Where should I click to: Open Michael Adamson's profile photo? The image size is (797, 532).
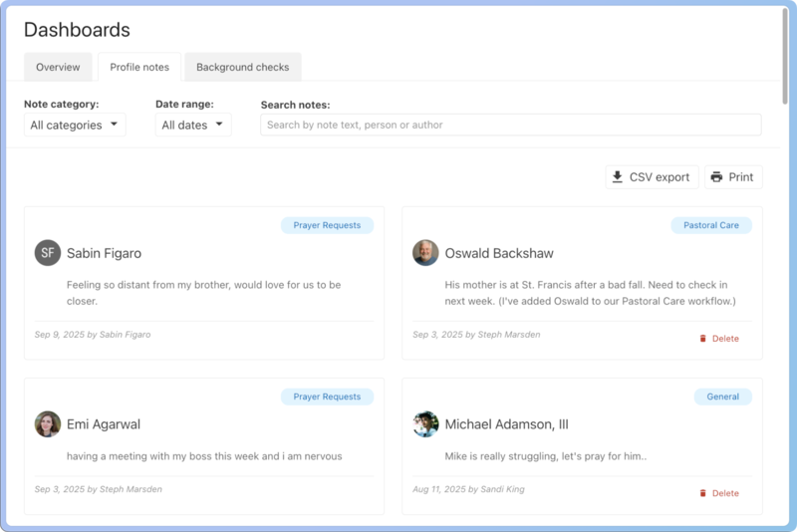pos(425,423)
